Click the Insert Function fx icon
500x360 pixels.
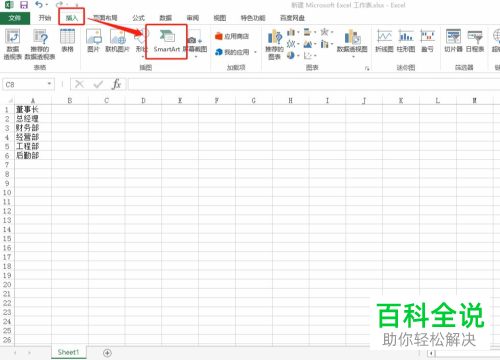[x=116, y=84]
